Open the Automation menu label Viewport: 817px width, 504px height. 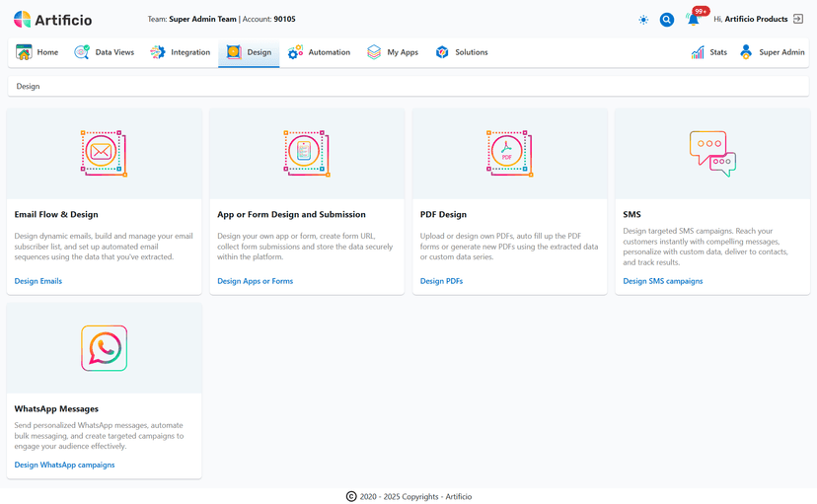click(330, 52)
